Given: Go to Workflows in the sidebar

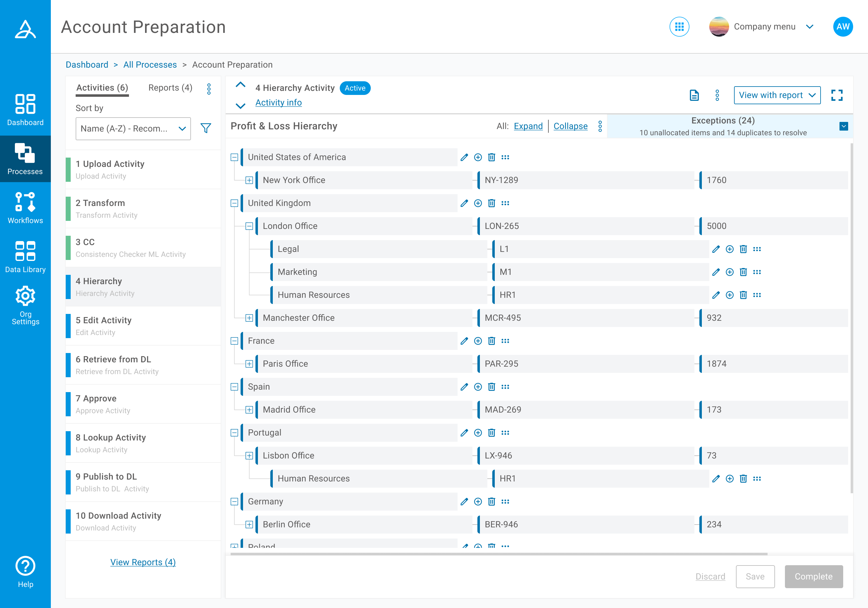Looking at the screenshot, I should coord(25,208).
